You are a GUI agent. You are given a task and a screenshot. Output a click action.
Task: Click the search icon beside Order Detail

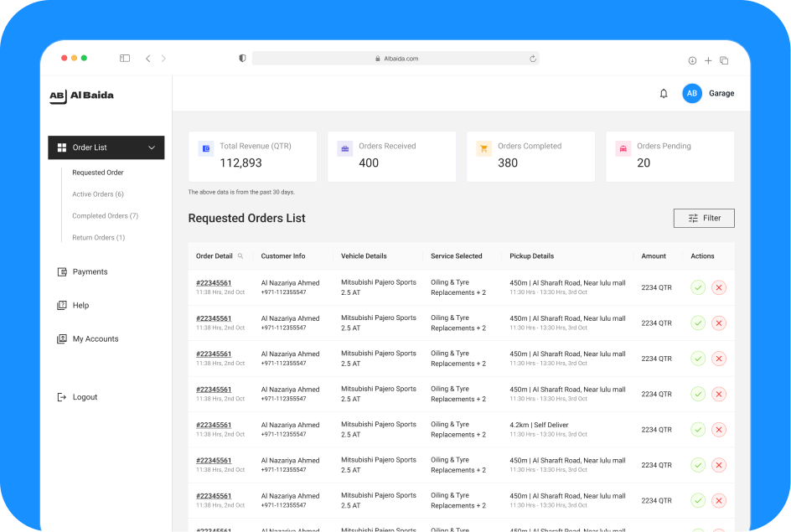click(240, 256)
